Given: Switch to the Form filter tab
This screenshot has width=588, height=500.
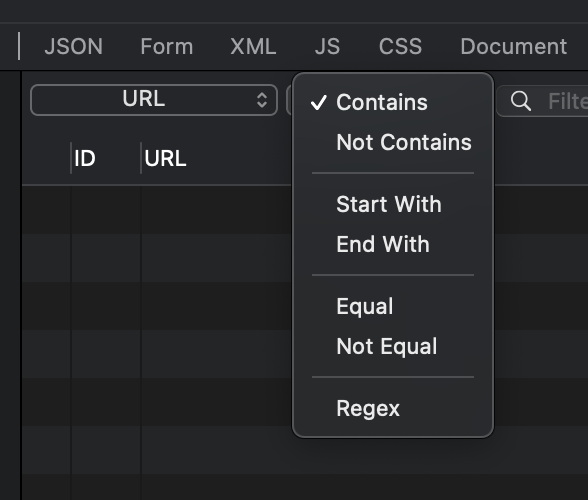Looking at the screenshot, I should pos(167,47).
